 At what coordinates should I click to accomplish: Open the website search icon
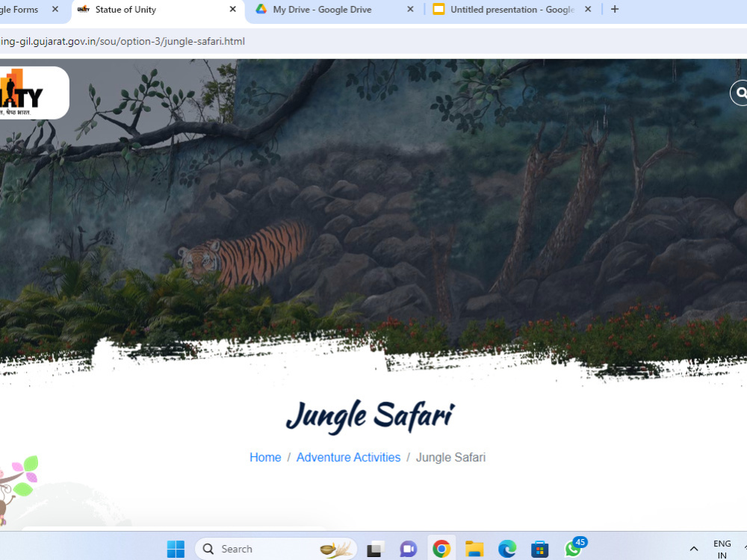pos(740,93)
